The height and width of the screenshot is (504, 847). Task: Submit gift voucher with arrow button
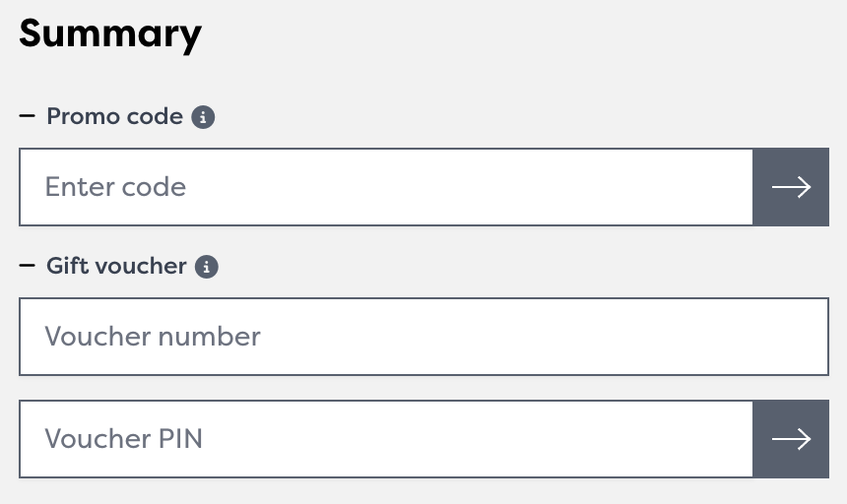click(x=791, y=439)
